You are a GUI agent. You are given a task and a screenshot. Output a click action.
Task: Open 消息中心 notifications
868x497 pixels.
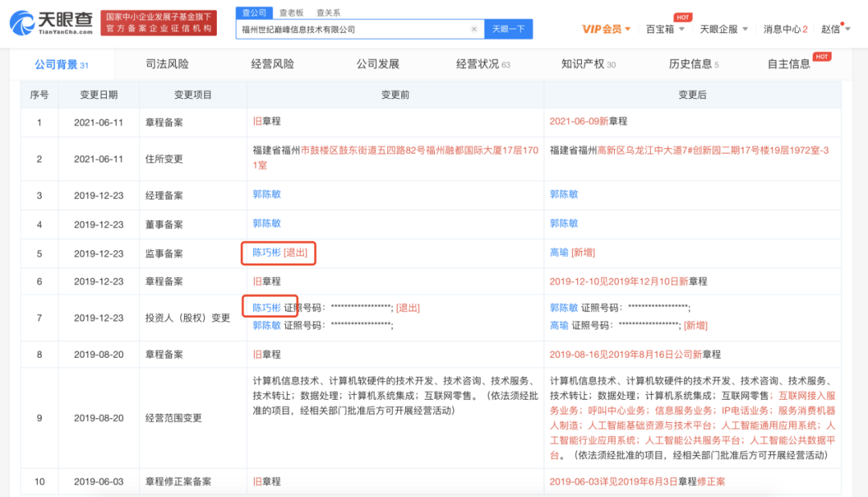click(x=785, y=30)
